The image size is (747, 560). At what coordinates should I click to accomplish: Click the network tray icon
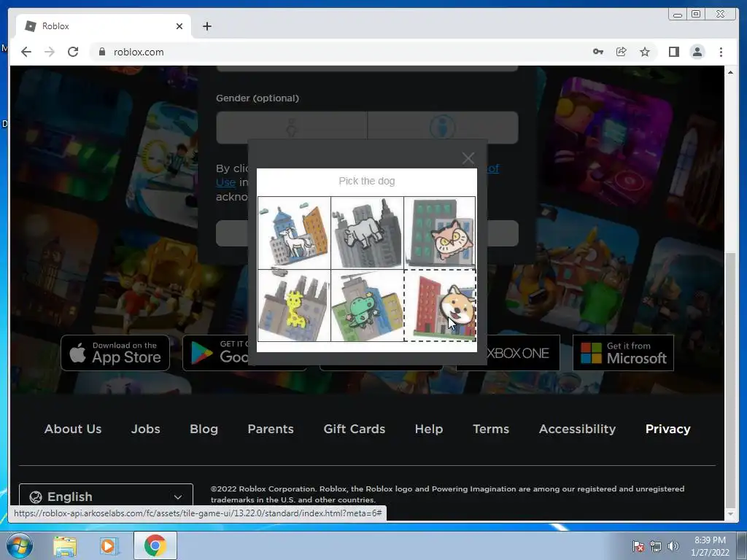point(656,546)
